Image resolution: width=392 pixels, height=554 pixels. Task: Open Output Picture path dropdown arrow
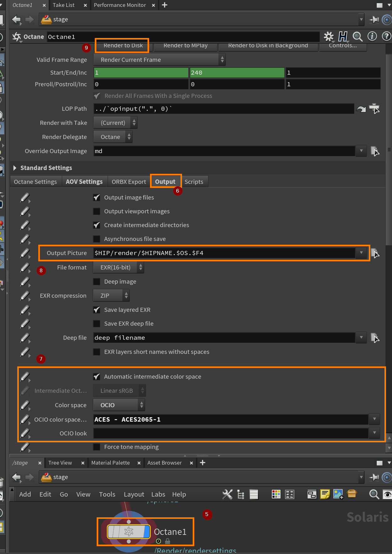[361, 253]
